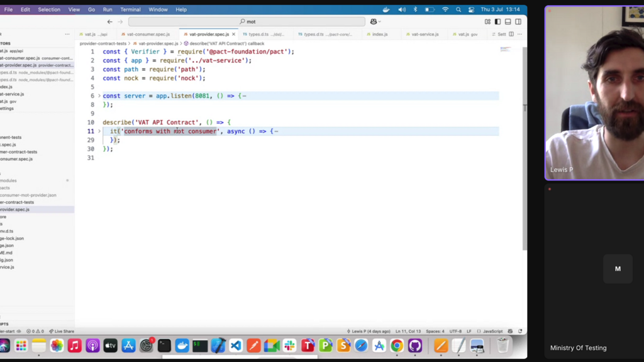This screenshot has height=362, width=644.
Task: Select the Lewis P video tile
Action: click(594, 93)
